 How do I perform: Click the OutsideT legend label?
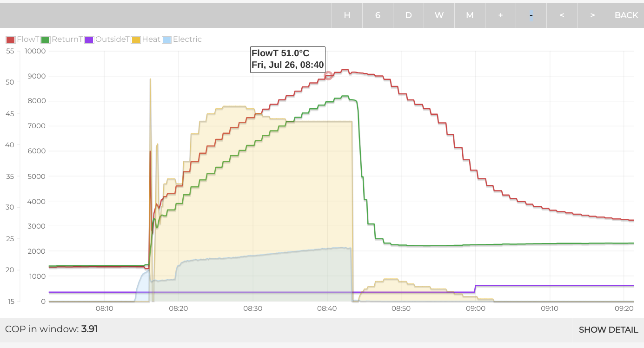pos(113,39)
